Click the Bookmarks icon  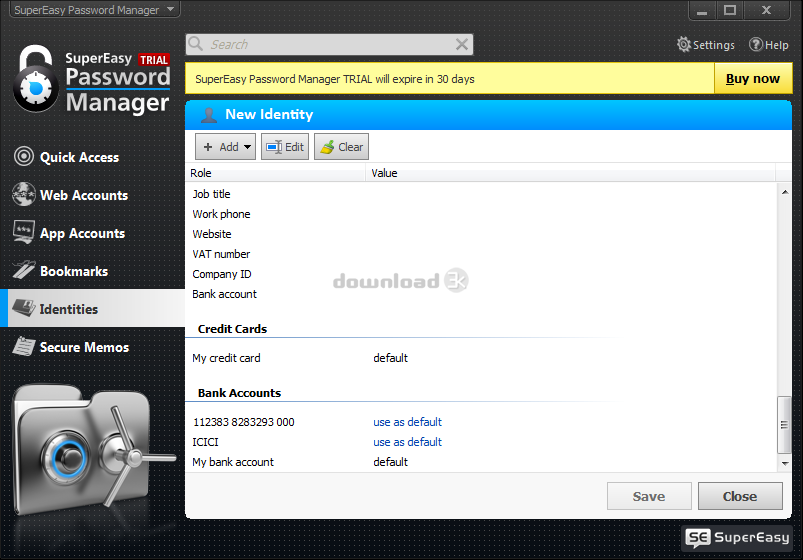click(24, 270)
